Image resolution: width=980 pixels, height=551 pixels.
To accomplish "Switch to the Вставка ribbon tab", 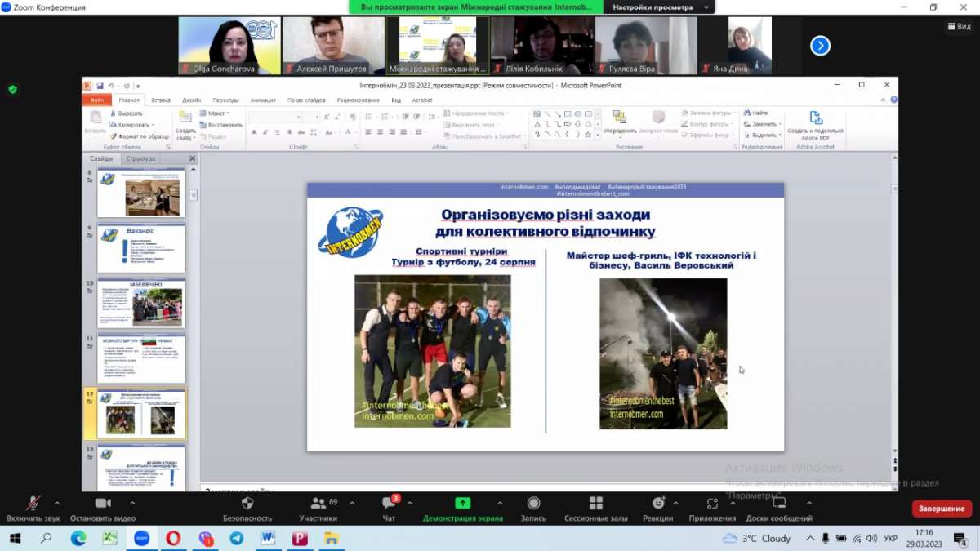I will (161, 100).
